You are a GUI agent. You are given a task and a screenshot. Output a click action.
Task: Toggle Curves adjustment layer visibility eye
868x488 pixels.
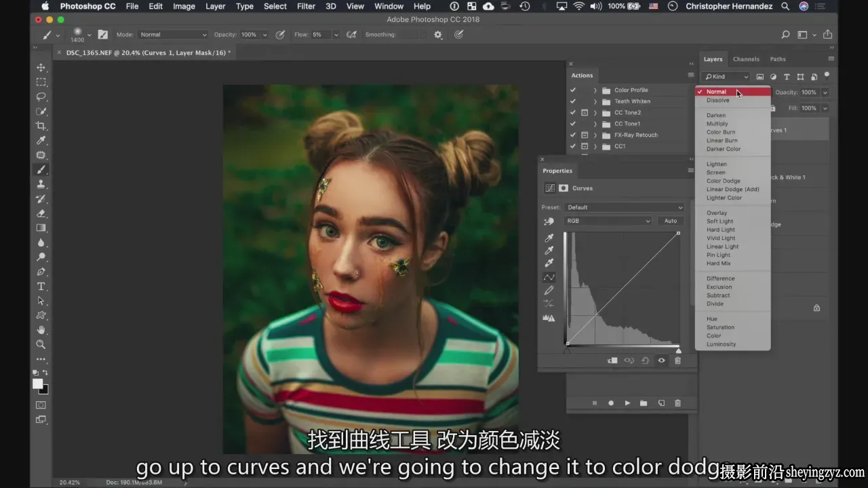tap(661, 361)
